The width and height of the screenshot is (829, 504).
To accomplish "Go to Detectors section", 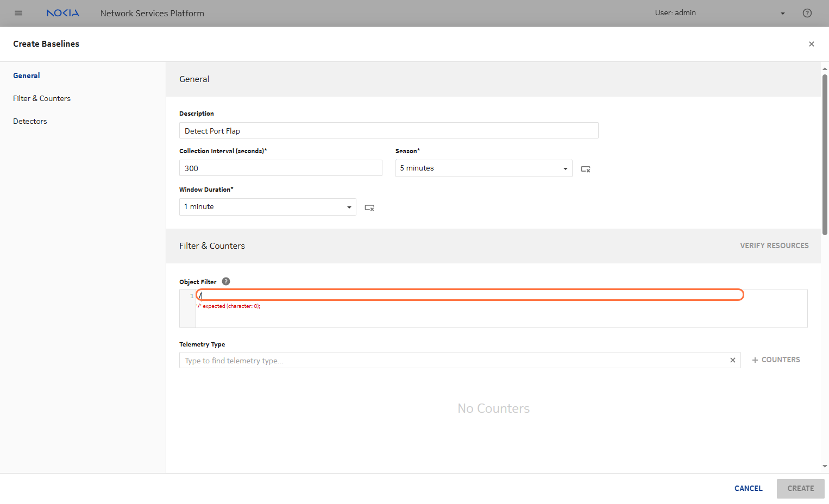I will (x=30, y=121).
